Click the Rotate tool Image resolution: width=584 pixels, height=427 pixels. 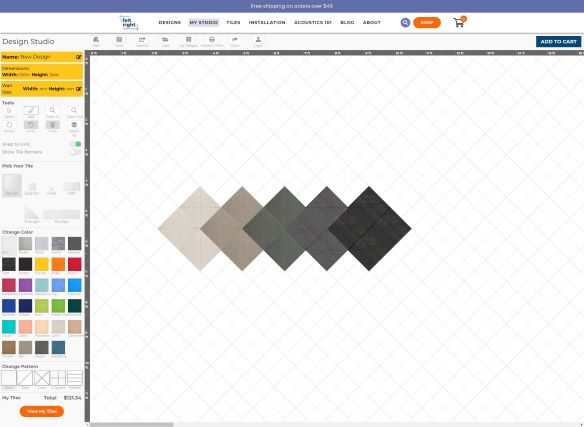point(9,125)
